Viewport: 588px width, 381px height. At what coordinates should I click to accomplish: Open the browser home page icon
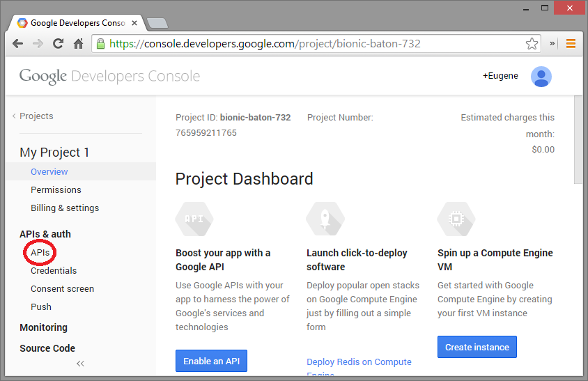click(78, 44)
